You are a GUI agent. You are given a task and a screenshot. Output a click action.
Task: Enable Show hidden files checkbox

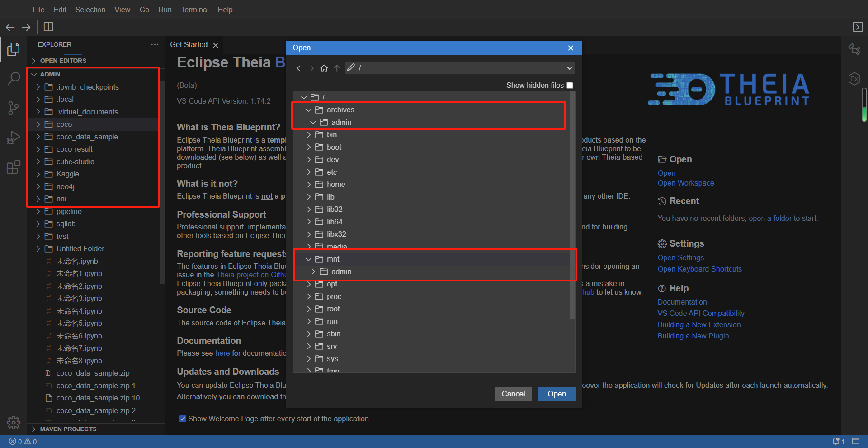tap(570, 85)
